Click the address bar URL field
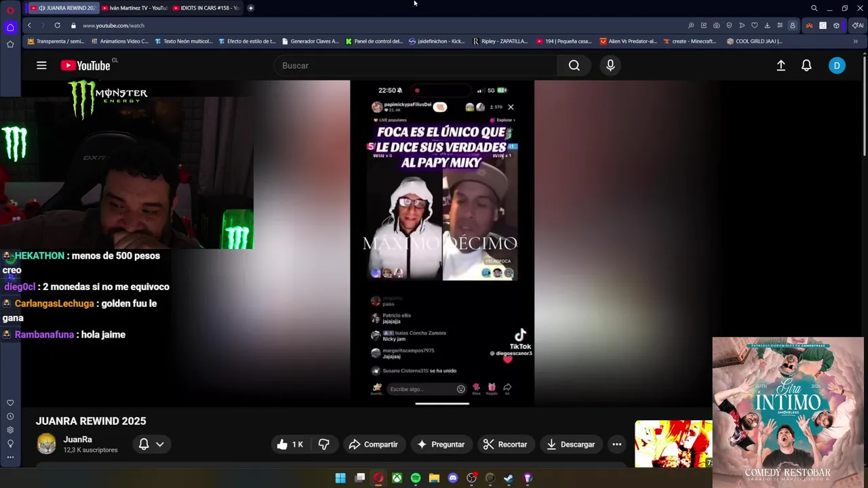The width and height of the screenshot is (868, 488). (380, 25)
